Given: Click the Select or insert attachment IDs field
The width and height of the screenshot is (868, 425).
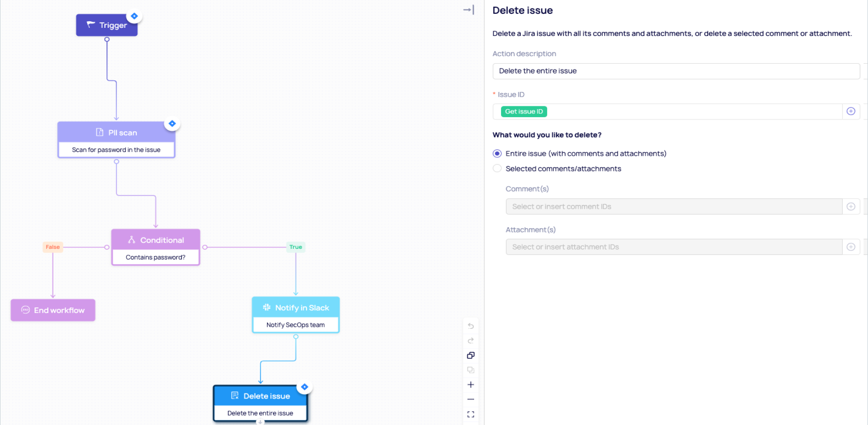Looking at the screenshot, I should point(674,247).
